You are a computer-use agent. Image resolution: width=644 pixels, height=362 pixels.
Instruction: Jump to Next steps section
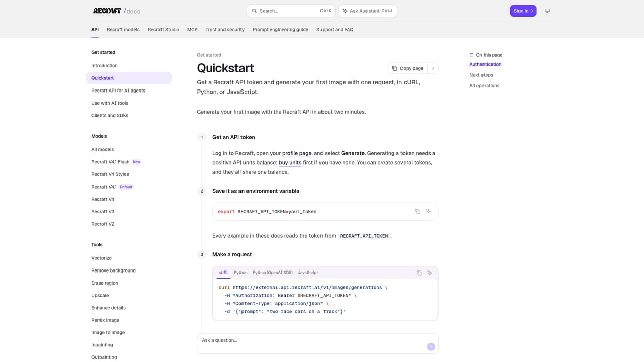pyautogui.click(x=481, y=75)
